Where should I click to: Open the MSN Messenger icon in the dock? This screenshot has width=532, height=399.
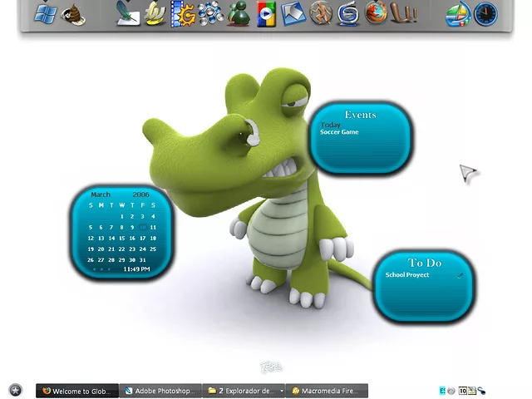point(238,14)
